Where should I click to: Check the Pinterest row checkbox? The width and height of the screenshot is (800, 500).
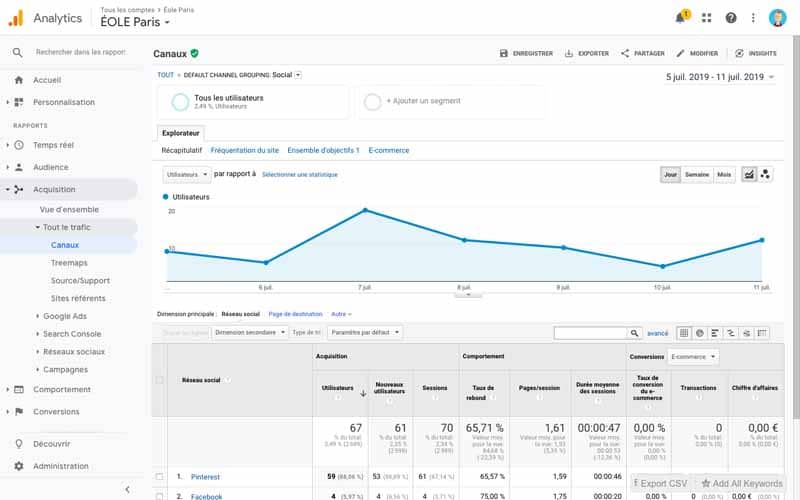point(160,477)
